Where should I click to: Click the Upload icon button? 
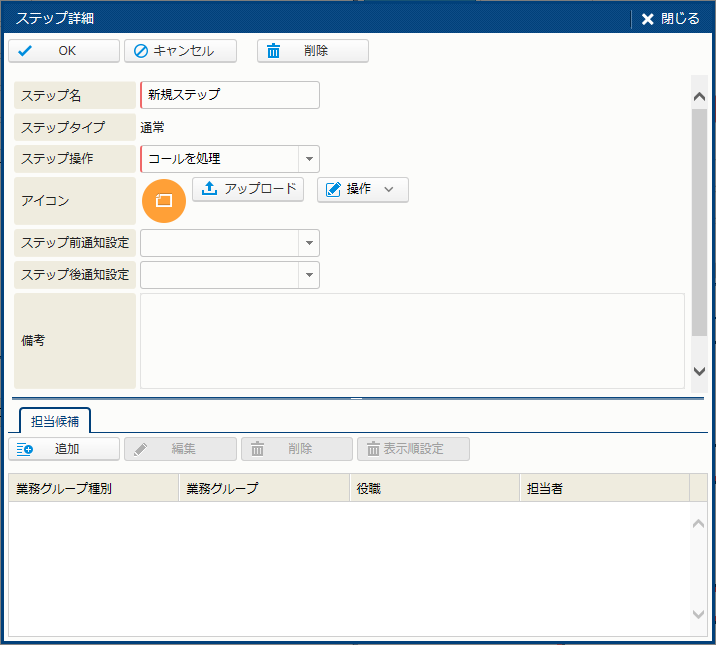[x=248, y=189]
